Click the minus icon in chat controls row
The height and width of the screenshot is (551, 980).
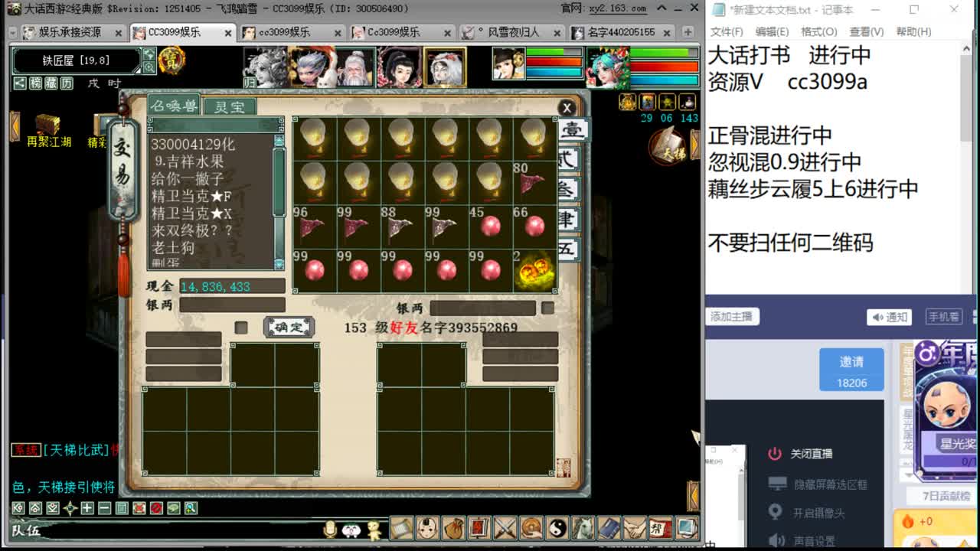tap(105, 508)
